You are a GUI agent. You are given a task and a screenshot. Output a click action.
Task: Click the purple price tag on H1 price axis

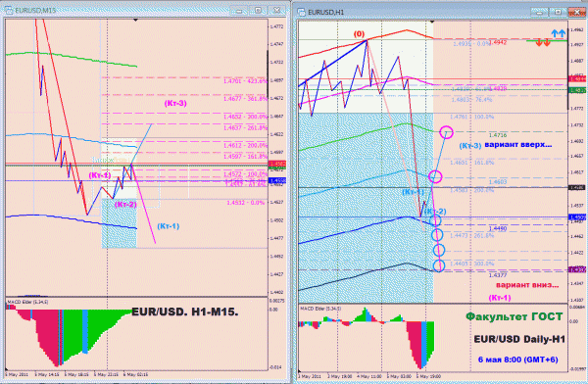(578, 269)
